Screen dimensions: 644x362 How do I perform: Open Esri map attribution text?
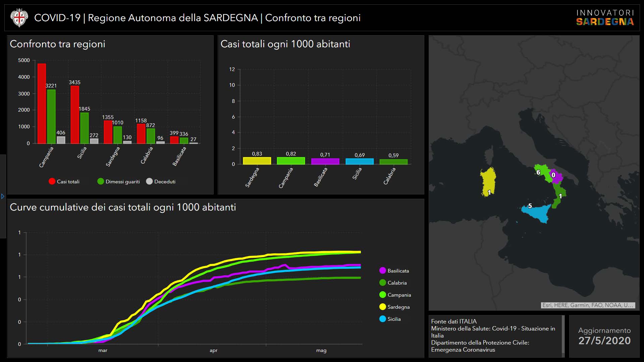click(x=588, y=305)
